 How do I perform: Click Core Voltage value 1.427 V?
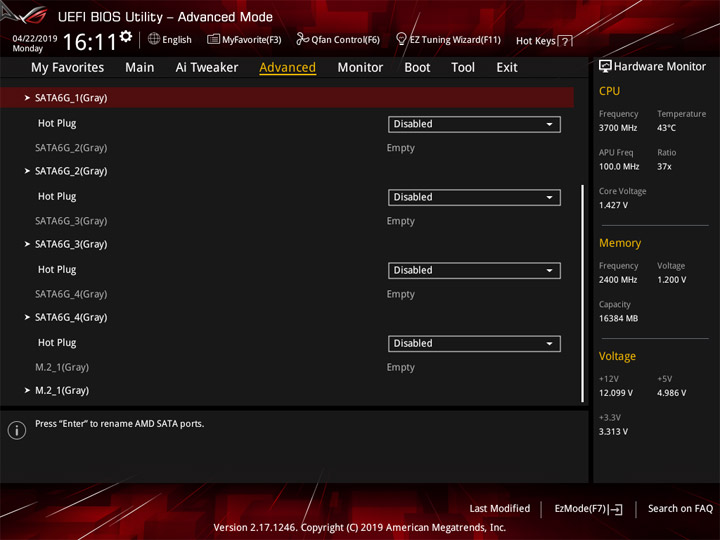(x=613, y=205)
